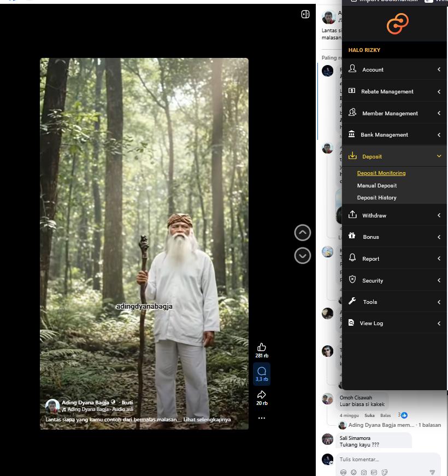Open Ading Dyana Bagja's profile name on video
Image resolution: width=448 pixels, height=476 pixels.
click(85, 403)
